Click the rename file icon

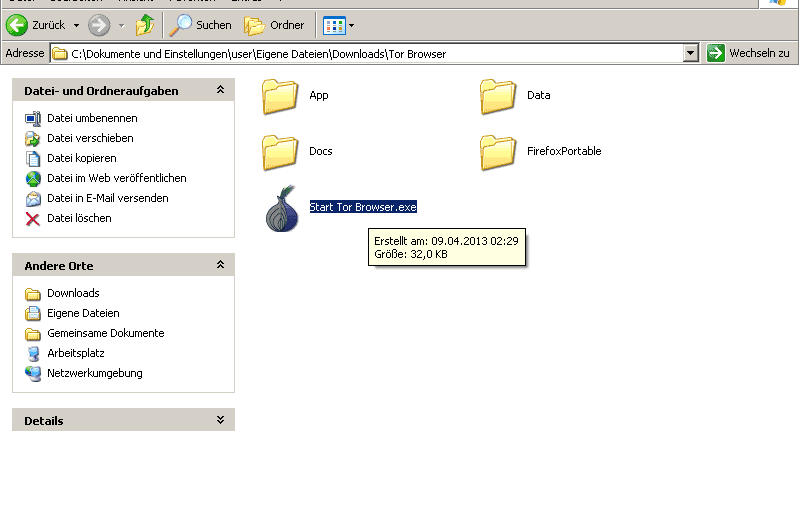click(x=33, y=119)
